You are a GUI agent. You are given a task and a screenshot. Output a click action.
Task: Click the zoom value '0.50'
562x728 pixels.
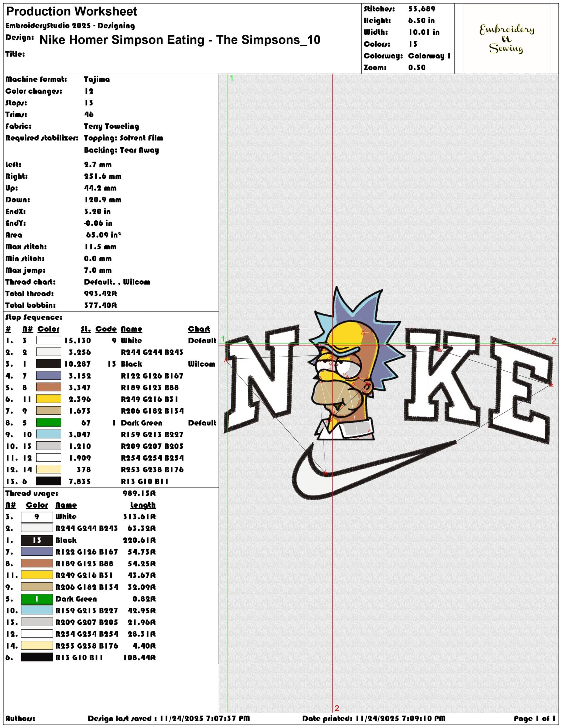(x=417, y=67)
